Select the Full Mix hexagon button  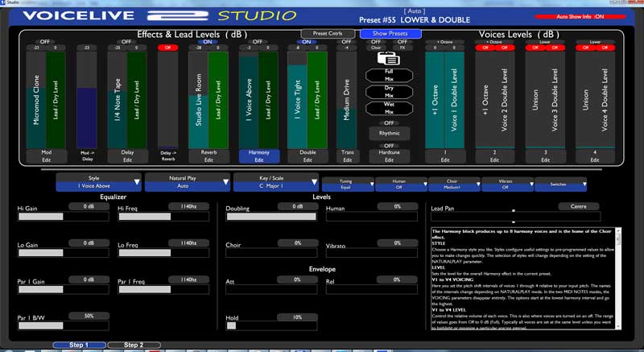point(389,75)
